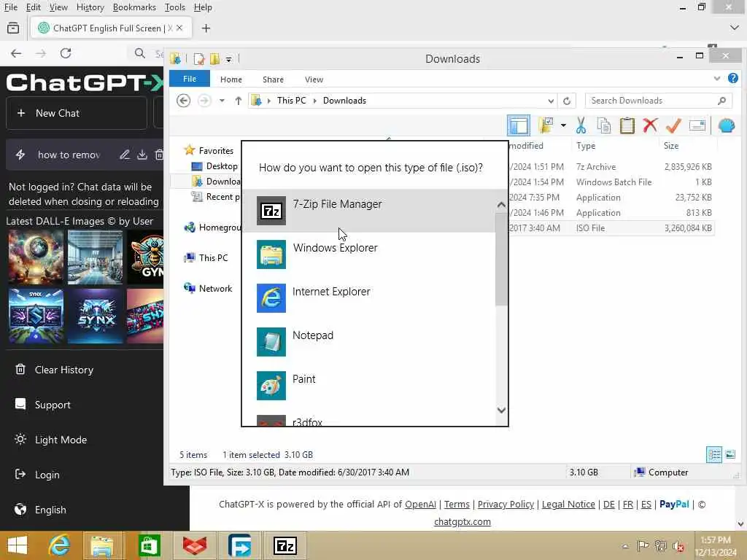Image resolution: width=747 pixels, height=560 pixels.
Task: Open the View ribbon tab
Action: click(x=314, y=79)
